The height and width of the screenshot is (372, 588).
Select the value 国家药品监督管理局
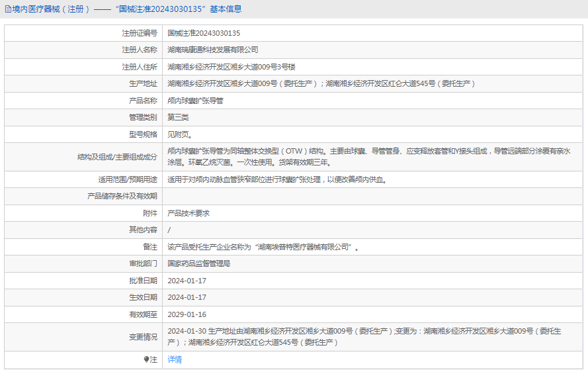click(199, 263)
